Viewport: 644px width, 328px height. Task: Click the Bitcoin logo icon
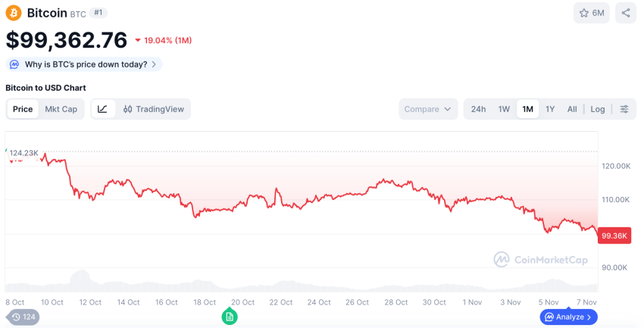(x=14, y=13)
